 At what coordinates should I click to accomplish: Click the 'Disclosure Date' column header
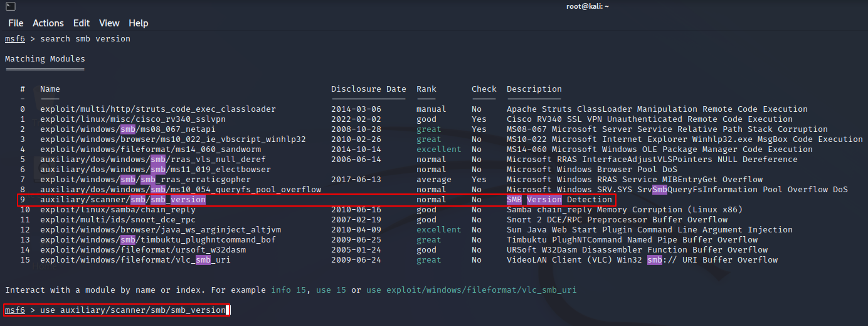[x=368, y=89]
